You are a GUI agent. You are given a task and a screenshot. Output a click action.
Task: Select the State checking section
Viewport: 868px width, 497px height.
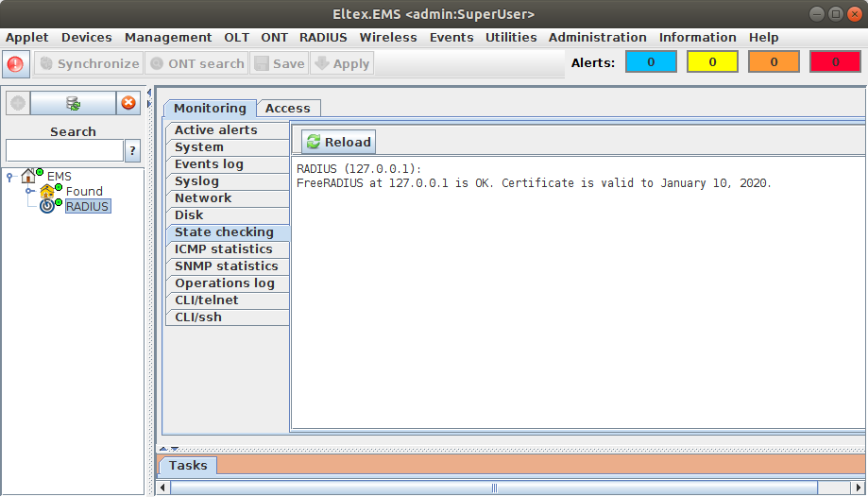coord(228,232)
